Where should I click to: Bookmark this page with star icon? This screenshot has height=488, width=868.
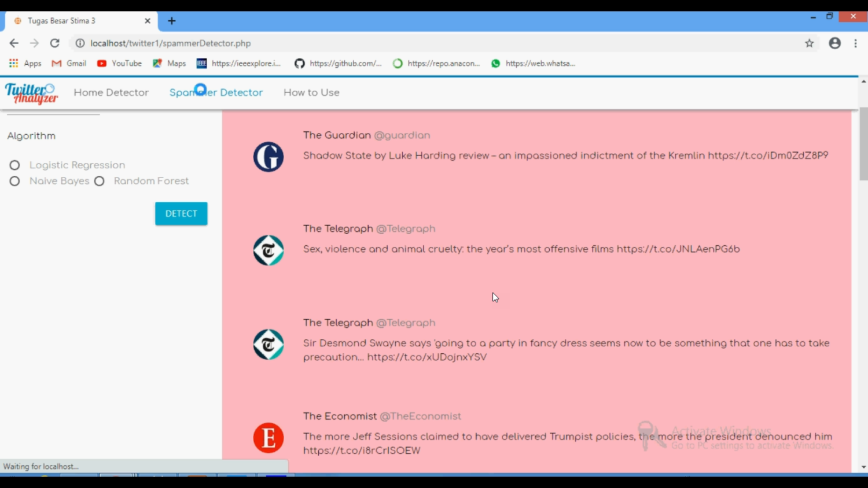click(809, 43)
